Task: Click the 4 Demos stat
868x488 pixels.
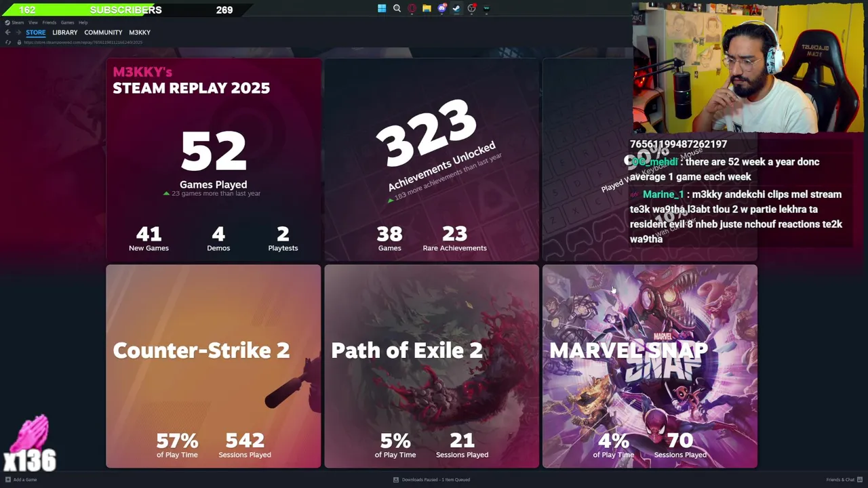Action: (x=218, y=239)
